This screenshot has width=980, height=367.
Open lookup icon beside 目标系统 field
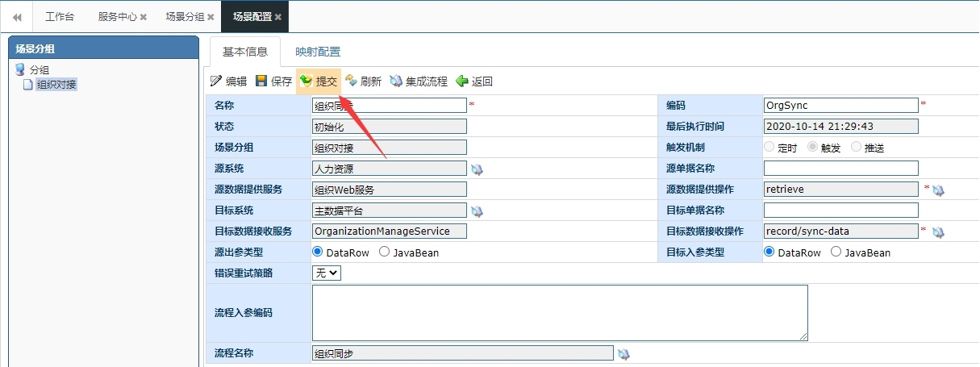[477, 211]
